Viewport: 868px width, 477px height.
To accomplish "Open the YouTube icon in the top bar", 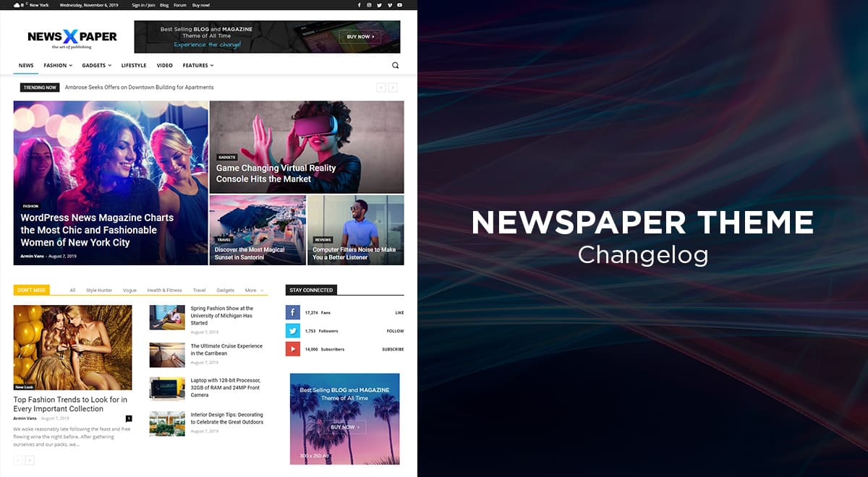I will [x=400, y=5].
